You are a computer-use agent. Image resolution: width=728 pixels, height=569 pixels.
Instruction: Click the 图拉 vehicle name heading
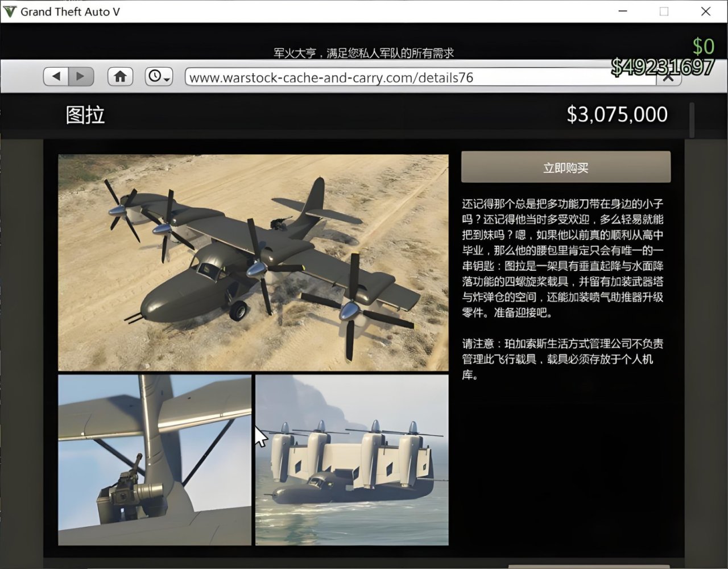[85, 115]
